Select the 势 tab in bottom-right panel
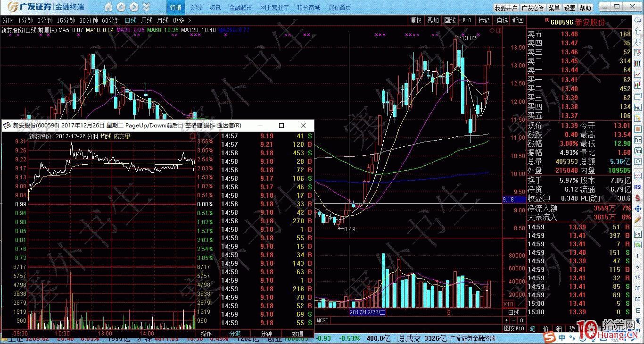Viewport: 644px width, 344px height. coord(572,328)
